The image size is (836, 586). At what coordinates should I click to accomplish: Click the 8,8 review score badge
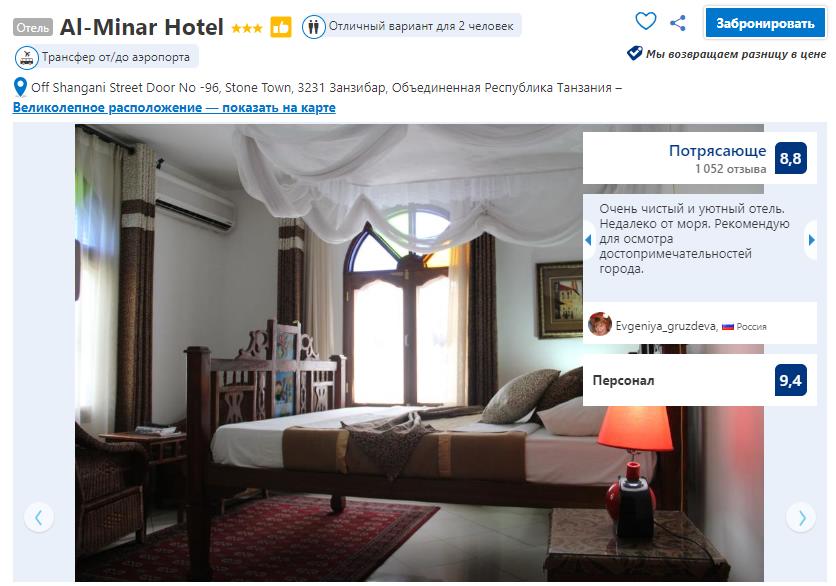point(790,158)
